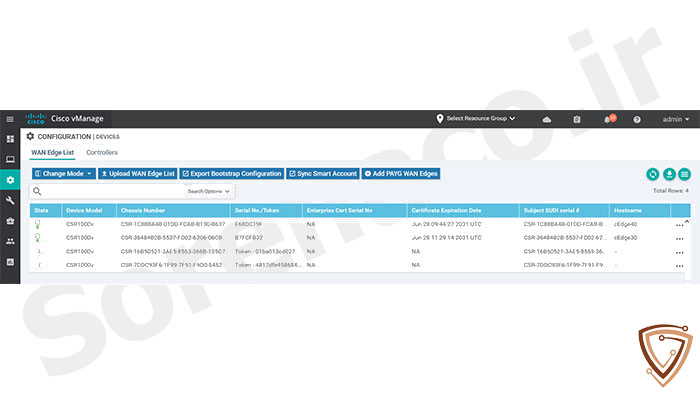Expand Search Options dropdown
700x394 pixels.
pos(208,191)
